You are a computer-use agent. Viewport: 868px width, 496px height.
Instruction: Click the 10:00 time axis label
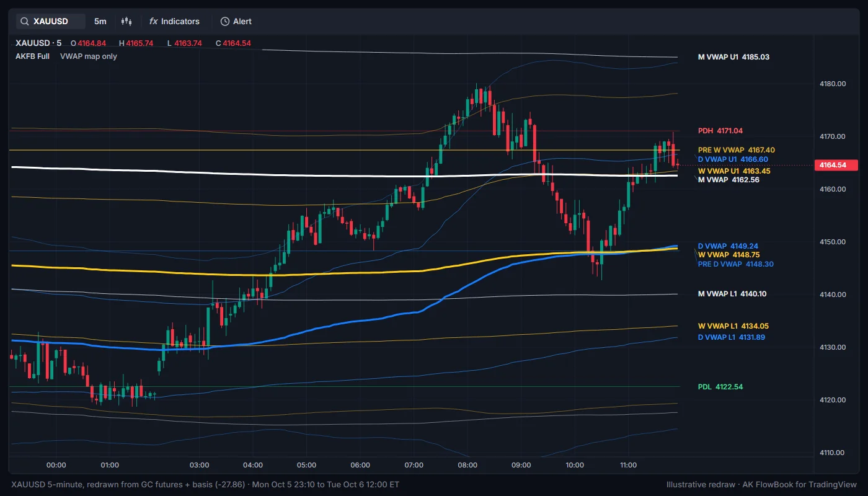click(575, 465)
